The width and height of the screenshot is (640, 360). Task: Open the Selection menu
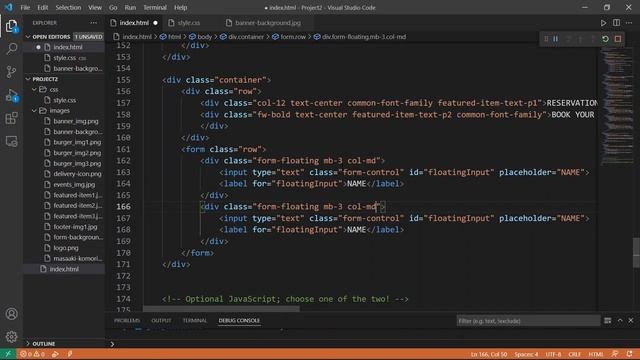click(x=68, y=8)
